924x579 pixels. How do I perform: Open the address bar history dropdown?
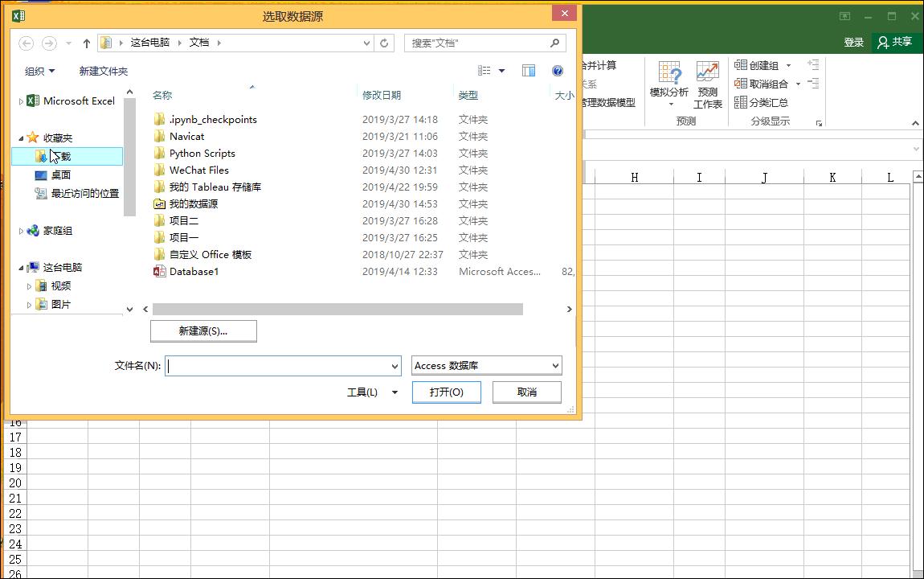pyautogui.click(x=366, y=43)
